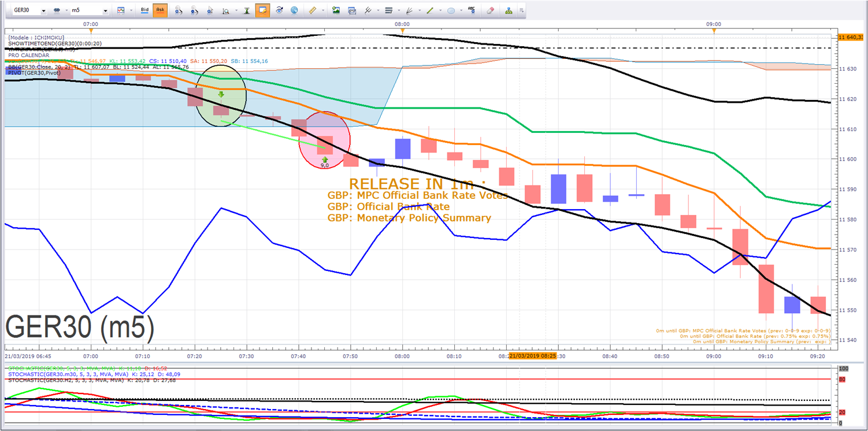Expand the fan lines dropdown arrow
Screen dimensions: 868x431
(418, 10)
